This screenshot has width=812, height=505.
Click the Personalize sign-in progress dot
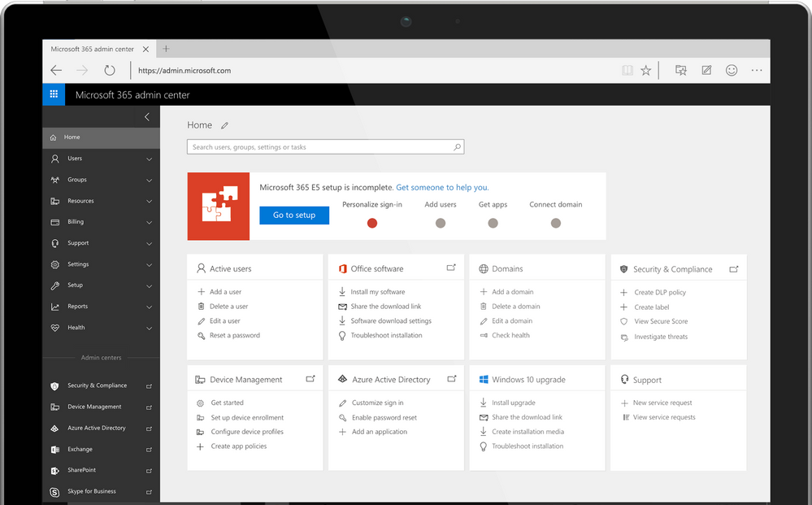click(x=371, y=224)
